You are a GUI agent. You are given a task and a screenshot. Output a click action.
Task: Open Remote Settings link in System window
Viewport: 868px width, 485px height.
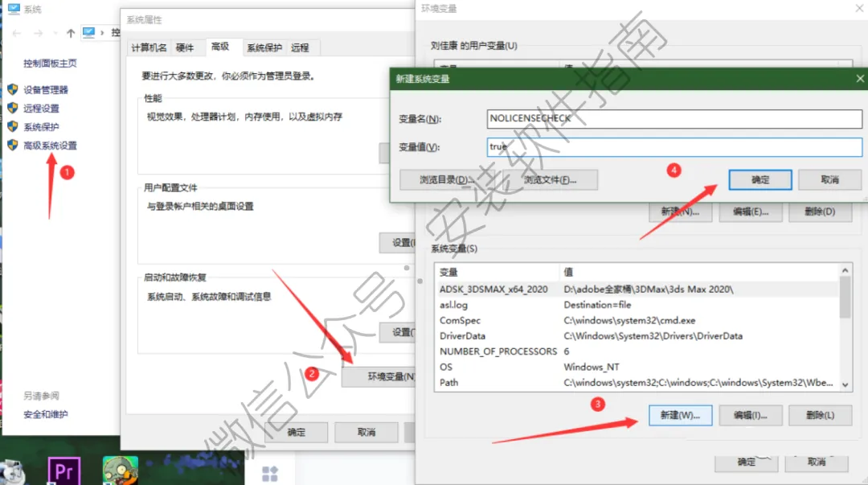41,108
